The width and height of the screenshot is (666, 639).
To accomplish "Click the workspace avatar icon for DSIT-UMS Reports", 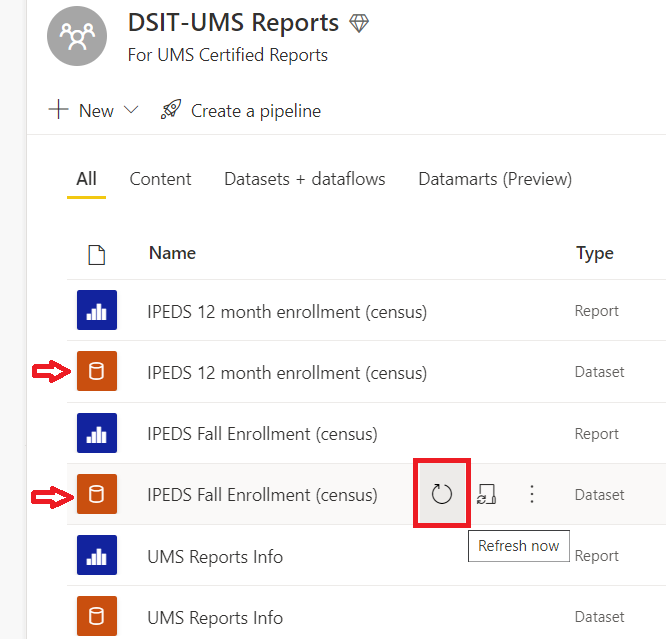I will click(77, 36).
